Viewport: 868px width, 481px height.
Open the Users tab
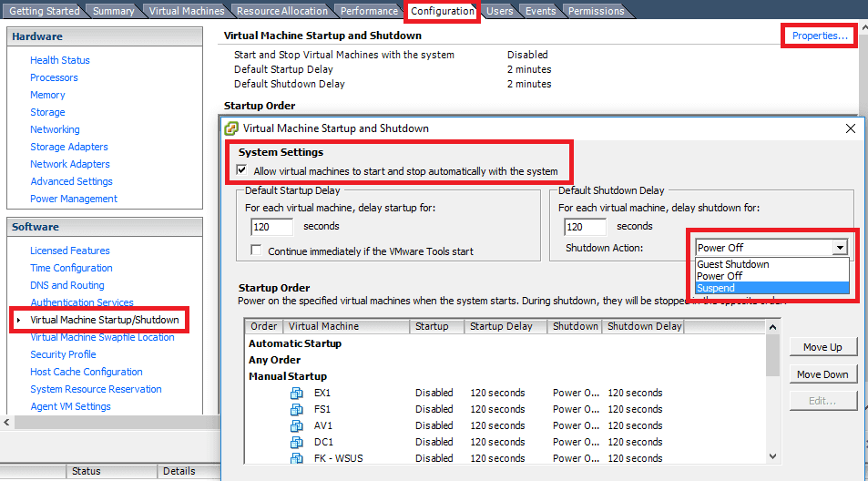pyautogui.click(x=499, y=11)
